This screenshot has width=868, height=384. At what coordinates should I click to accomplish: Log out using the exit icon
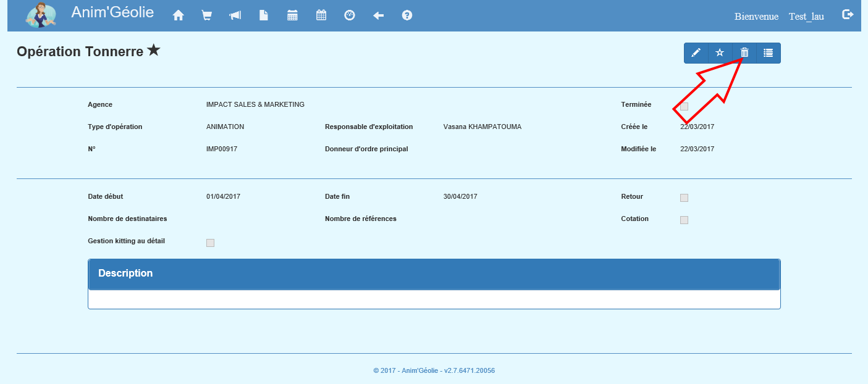pyautogui.click(x=848, y=15)
